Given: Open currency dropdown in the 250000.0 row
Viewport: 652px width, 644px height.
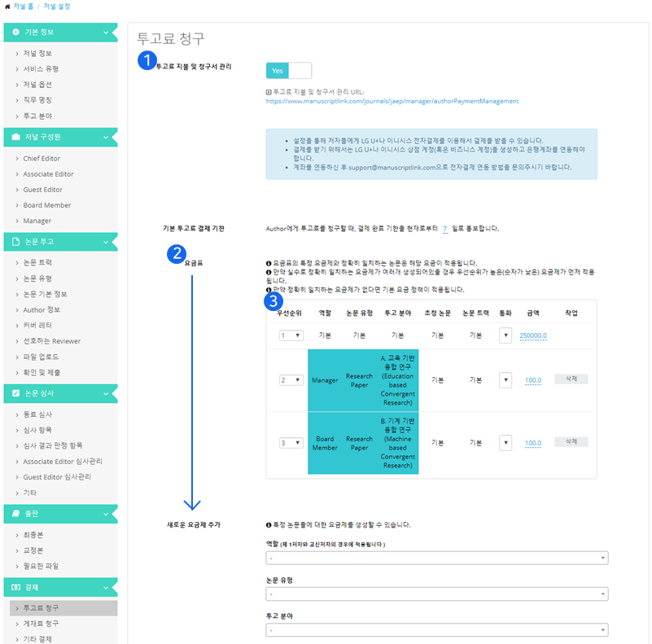Looking at the screenshot, I should pos(505,335).
